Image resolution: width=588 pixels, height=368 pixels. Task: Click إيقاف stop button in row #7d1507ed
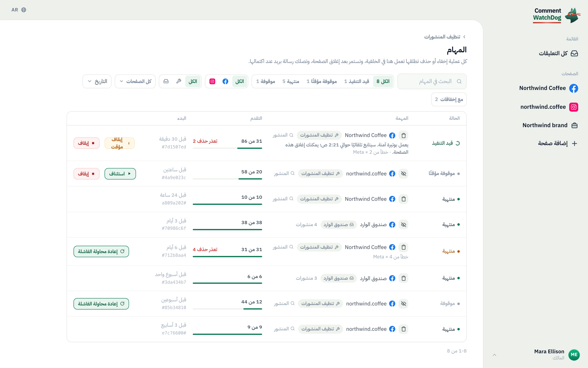coord(87,143)
